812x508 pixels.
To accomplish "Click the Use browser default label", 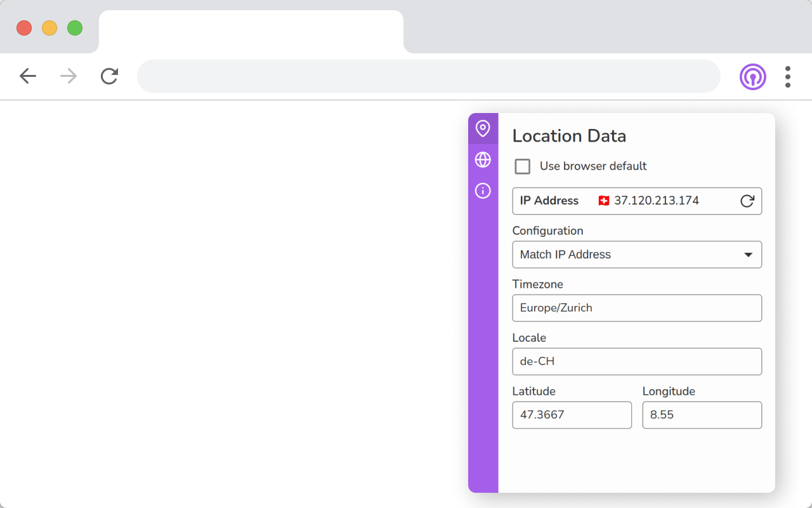I will [593, 166].
